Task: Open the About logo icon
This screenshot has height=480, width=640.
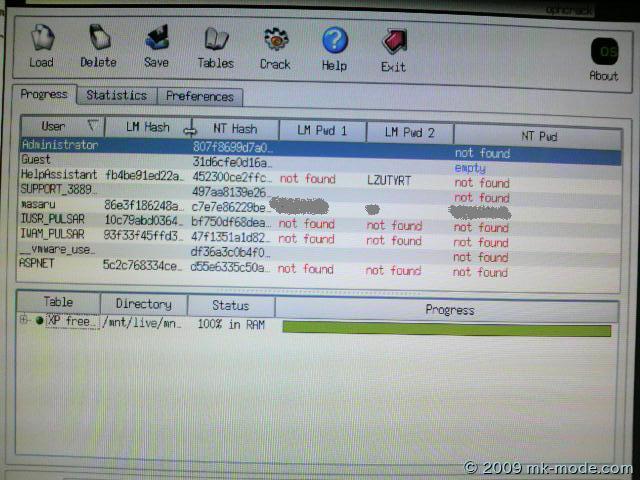Action: click(x=604, y=52)
